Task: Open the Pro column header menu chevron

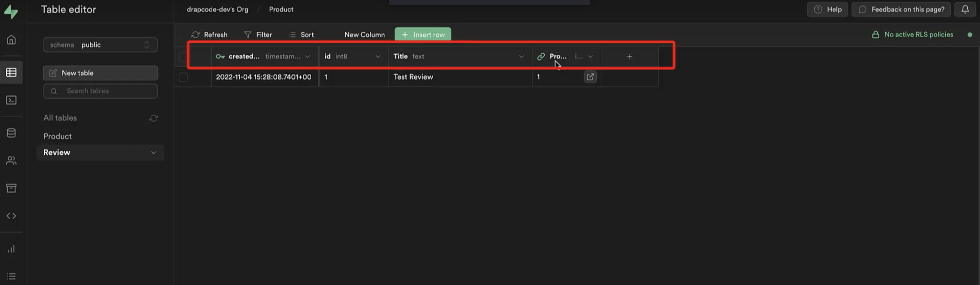Action: [590, 56]
